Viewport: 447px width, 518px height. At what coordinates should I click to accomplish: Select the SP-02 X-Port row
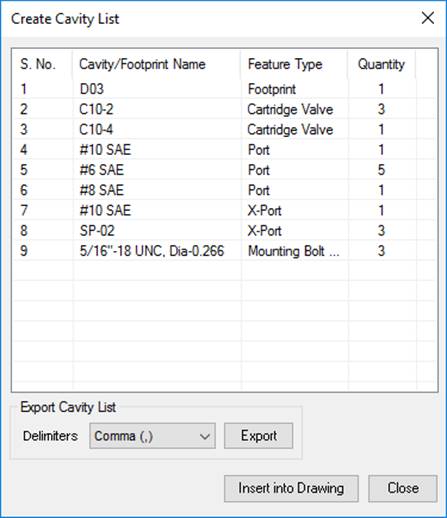click(224, 231)
